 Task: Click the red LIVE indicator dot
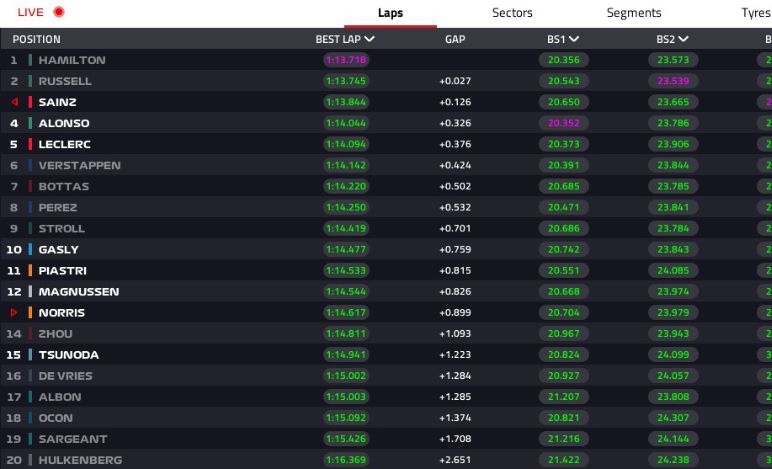coord(59,12)
